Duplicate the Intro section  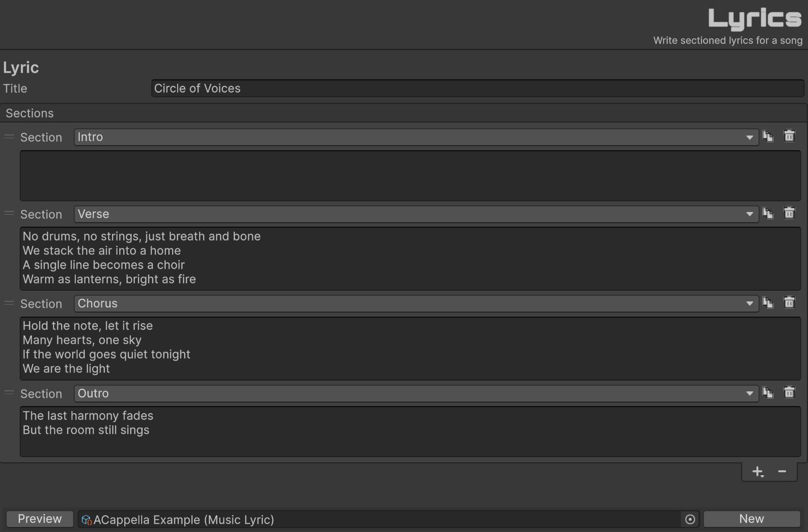coord(768,136)
